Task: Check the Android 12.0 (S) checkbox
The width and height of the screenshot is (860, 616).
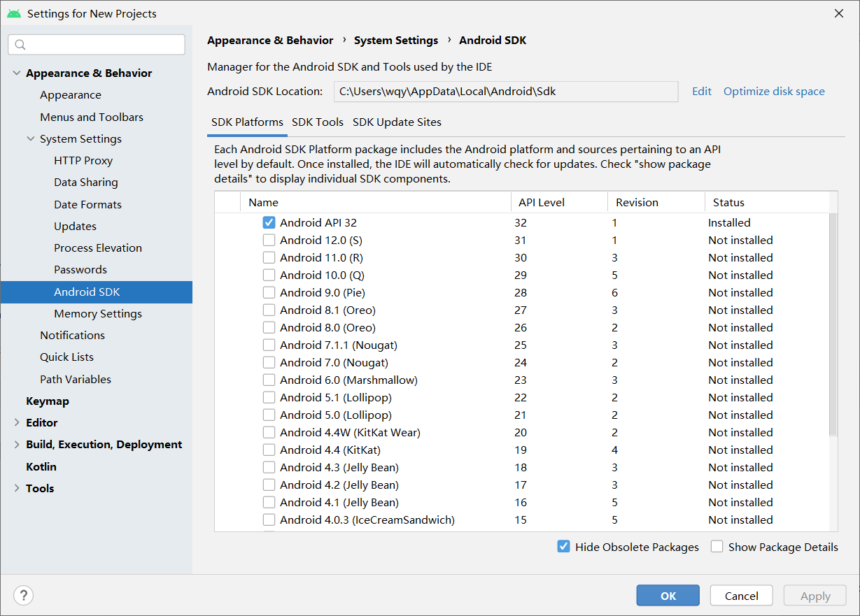Action: (x=269, y=241)
